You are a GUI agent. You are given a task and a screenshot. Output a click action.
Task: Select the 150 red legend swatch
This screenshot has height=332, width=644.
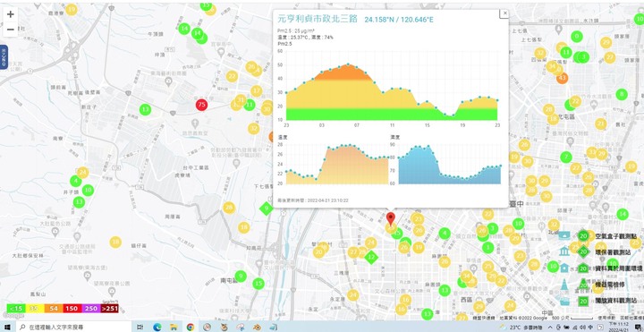[x=72, y=308]
